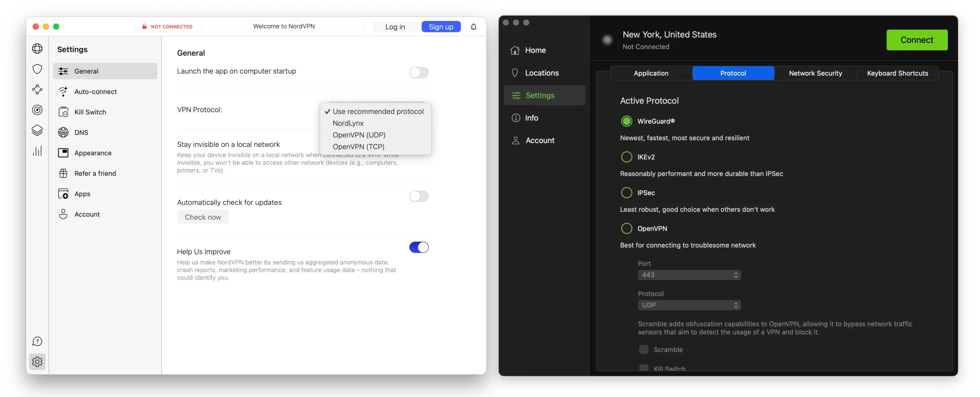Viewport: 980px width, 397px height.
Task: Enable the Scramble checkbox
Action: pyautogui.click(x=644, y=349)
